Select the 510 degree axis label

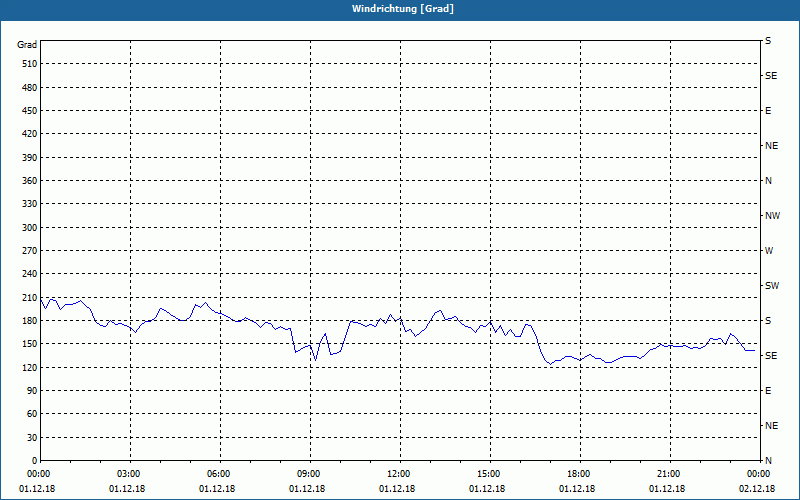tap(30, 64)
